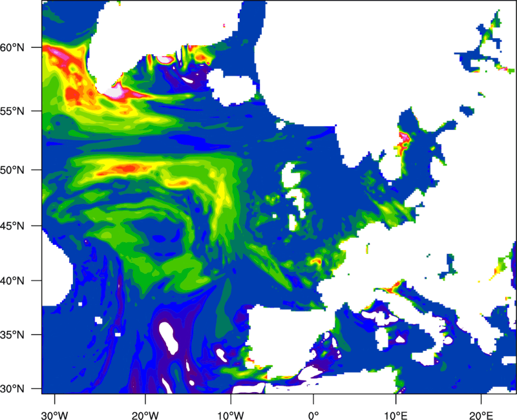Click the 50°N latitude label
This screenshot has width=517, height=420.
pyautogui.click(x=12, y=171)
